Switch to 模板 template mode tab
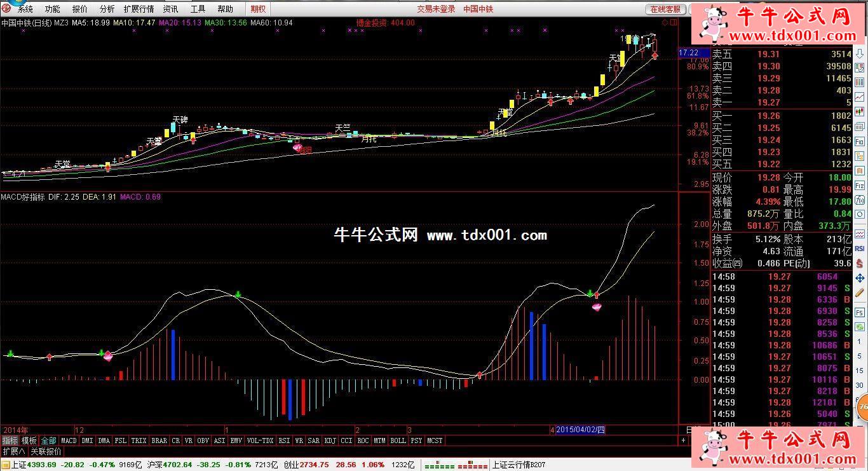 [x=29, y=440]
